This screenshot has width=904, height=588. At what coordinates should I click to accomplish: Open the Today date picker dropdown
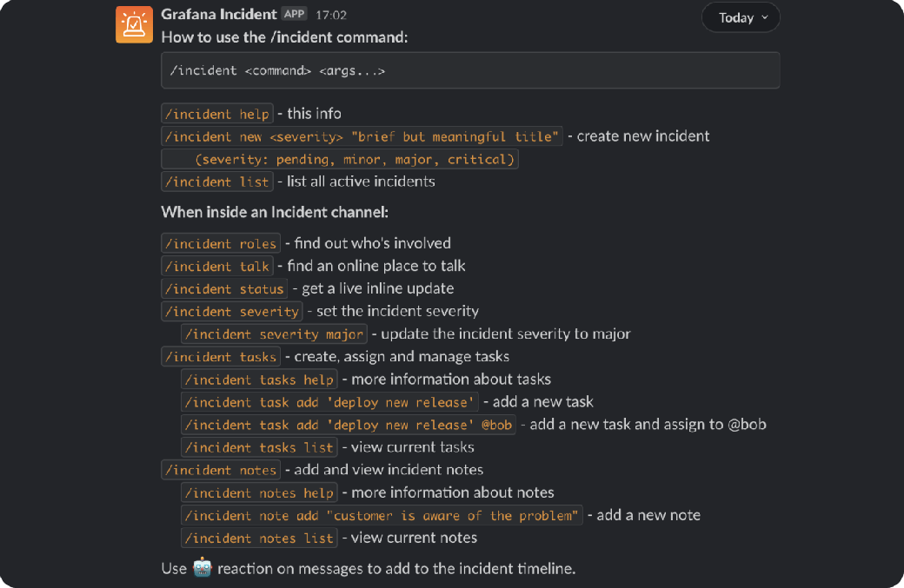click(740, 17)
